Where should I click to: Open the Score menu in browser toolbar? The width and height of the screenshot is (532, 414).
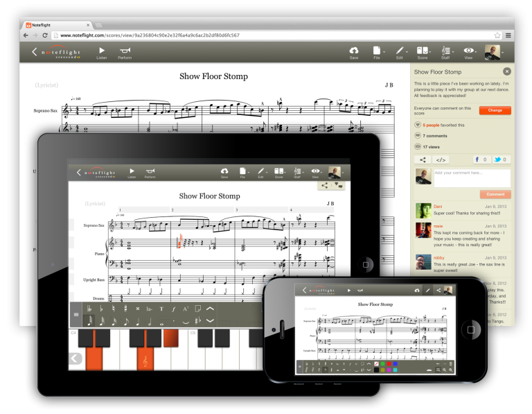pos(423,53)
